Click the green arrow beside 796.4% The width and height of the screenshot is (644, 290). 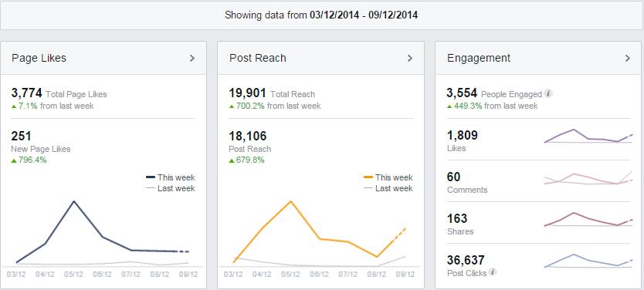tap(14, 160)
